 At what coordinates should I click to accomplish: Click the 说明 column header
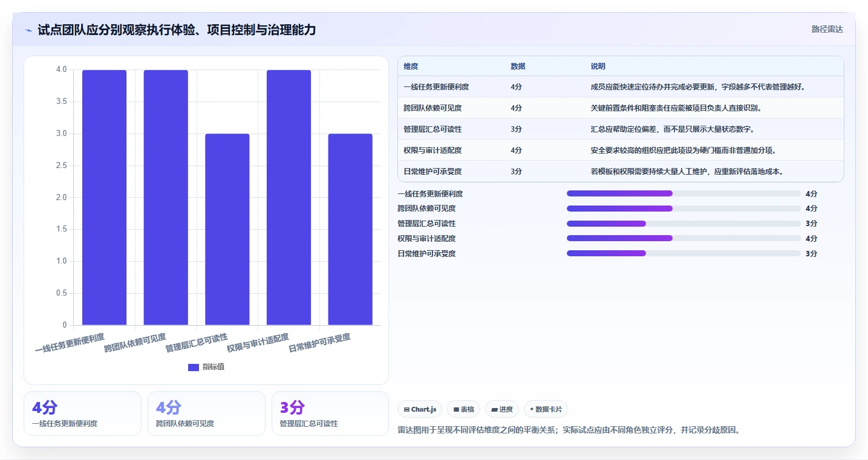[598, 66]
